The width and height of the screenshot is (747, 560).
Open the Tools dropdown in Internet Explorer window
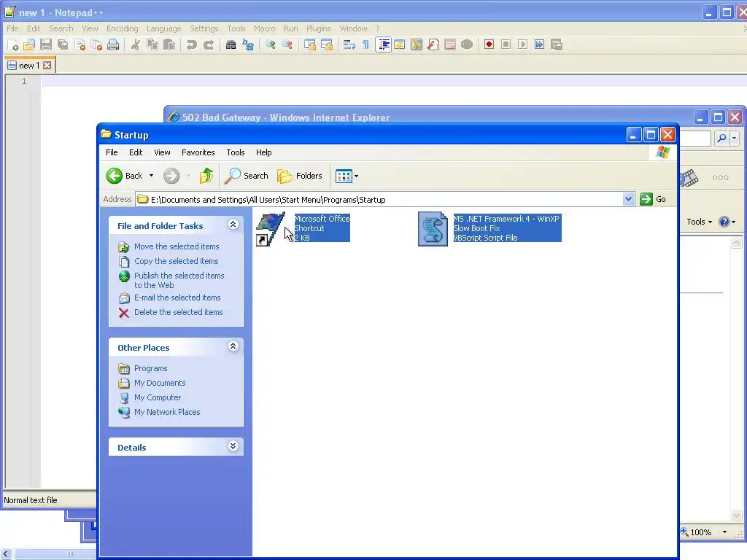coord(700,222)
